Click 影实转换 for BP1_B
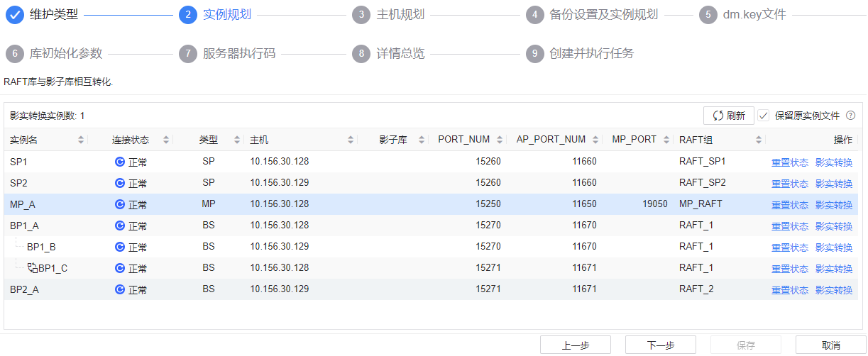 (x=834, y=247)
